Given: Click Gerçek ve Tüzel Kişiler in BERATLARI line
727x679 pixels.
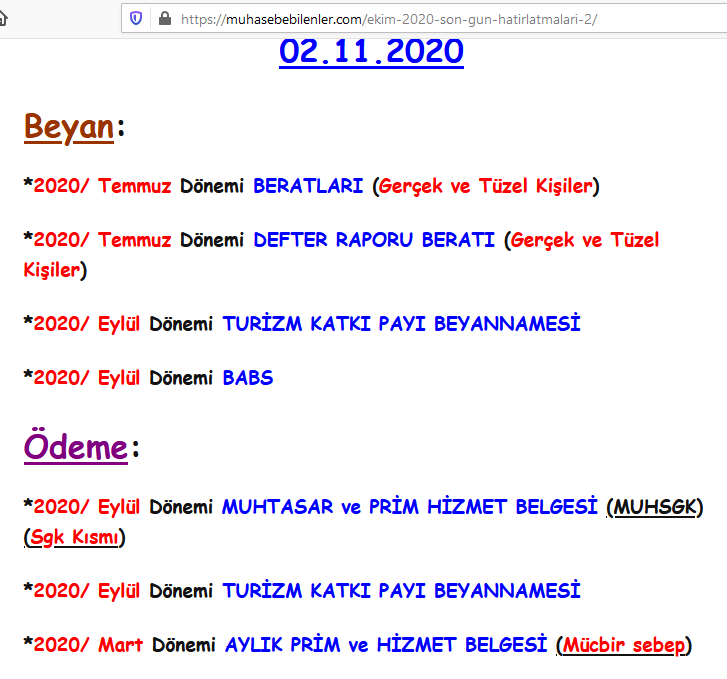Looking at the screenshot, I should point(486,186).
